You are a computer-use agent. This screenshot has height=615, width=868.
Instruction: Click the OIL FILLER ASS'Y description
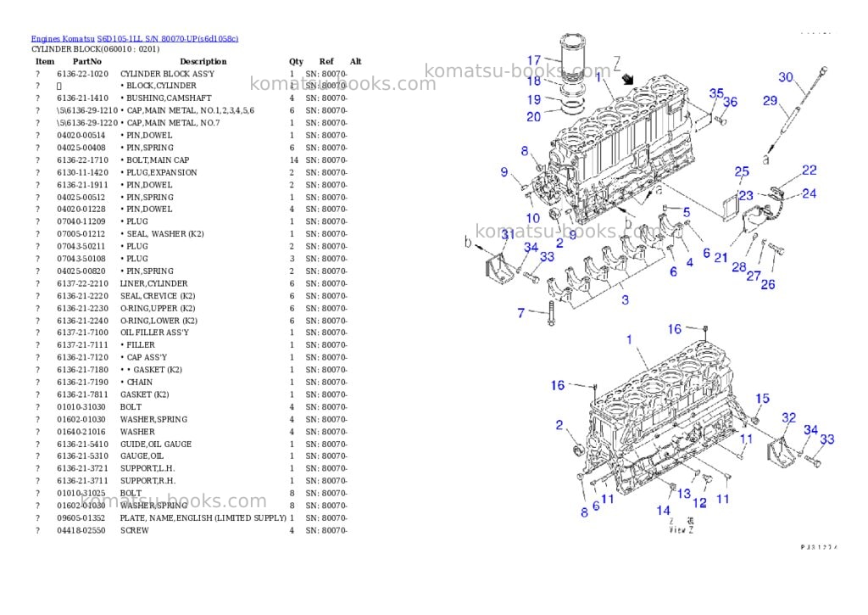154,333
